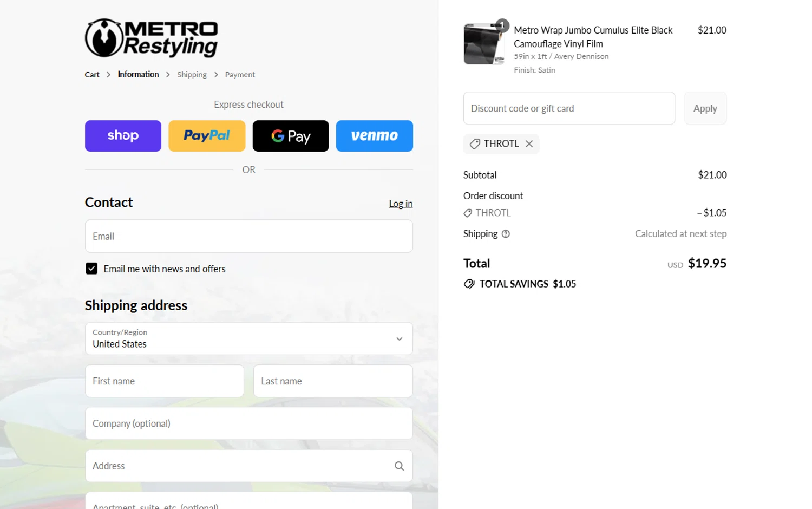Focus the Address input field

click(x=249, y=466)
